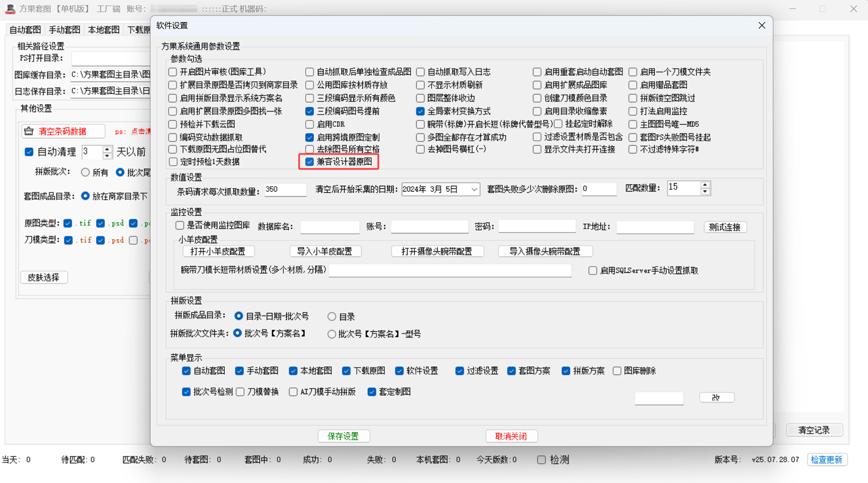Screen dimensions: 868x483
Task: Open 本地套图 tab in main window
Action: [x=104, y=30]
